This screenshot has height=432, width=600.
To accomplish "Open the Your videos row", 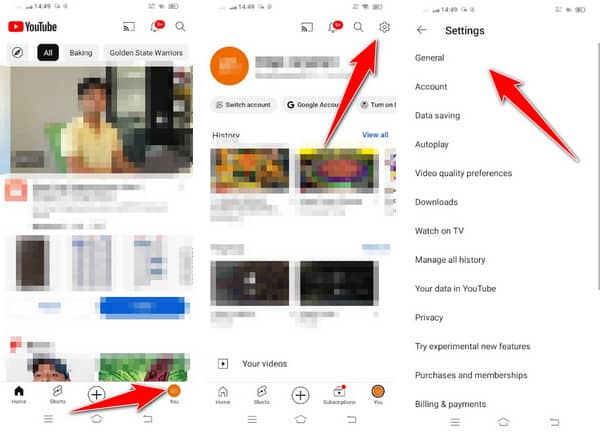I will coord(300,364).
